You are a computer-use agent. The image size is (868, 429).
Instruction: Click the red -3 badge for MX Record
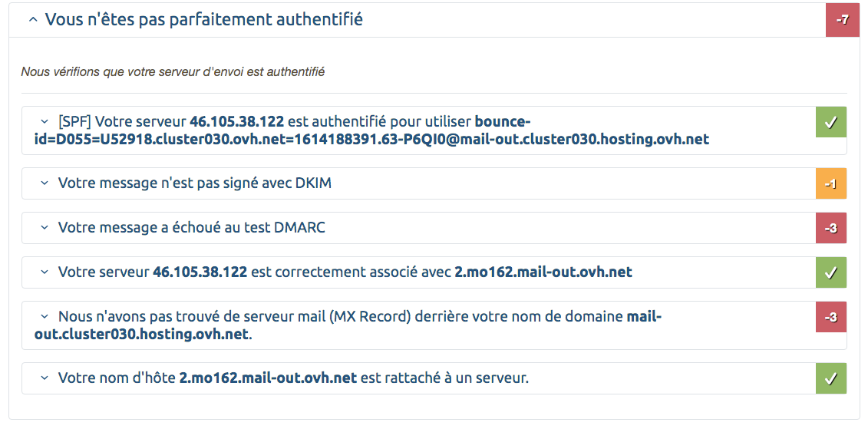831,317
